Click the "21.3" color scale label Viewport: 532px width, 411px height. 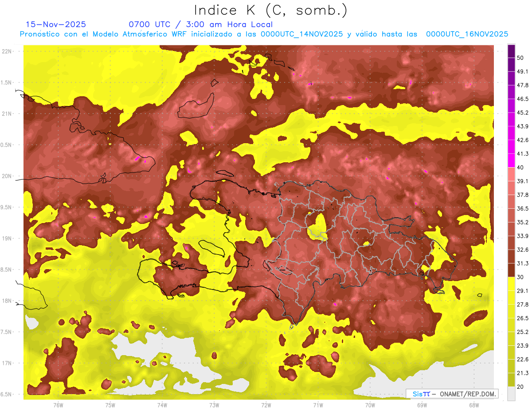pyautogui.click(x=523, y=373)
